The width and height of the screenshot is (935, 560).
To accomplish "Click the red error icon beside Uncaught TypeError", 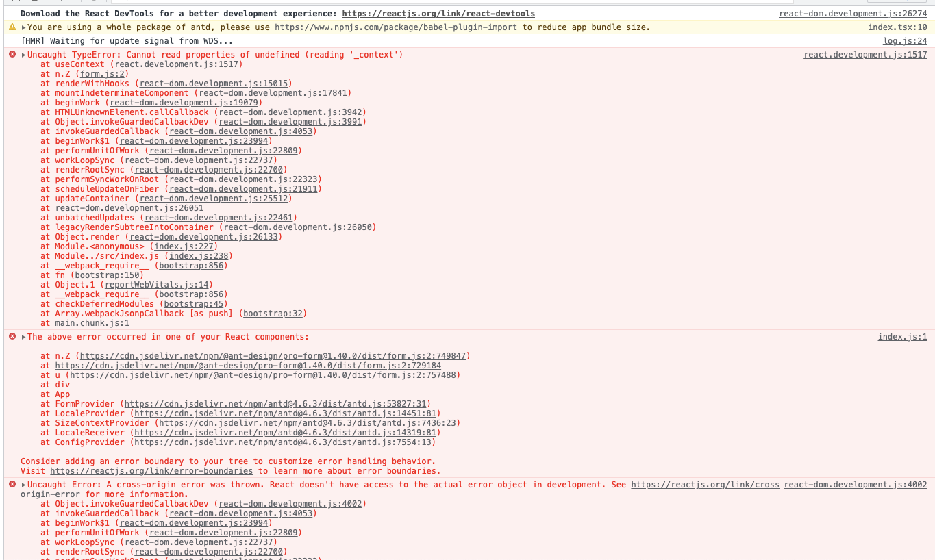I will [x=11, y=54].
